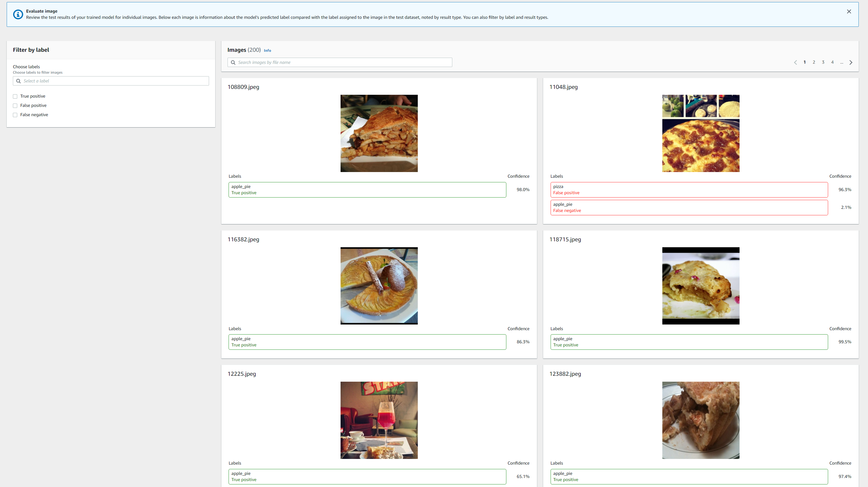Go to next page of images
The height and width of the screenshot is (487, 868).
[851, 62]
